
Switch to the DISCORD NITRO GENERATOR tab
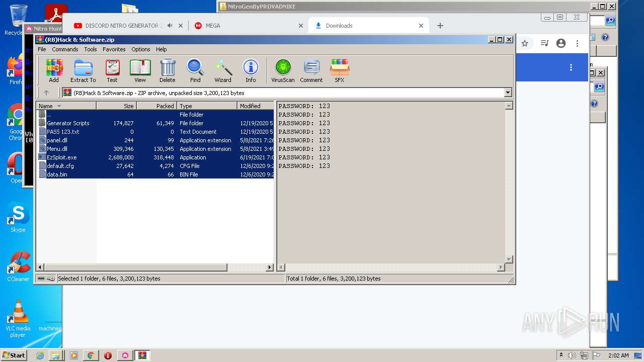[123, 26]
